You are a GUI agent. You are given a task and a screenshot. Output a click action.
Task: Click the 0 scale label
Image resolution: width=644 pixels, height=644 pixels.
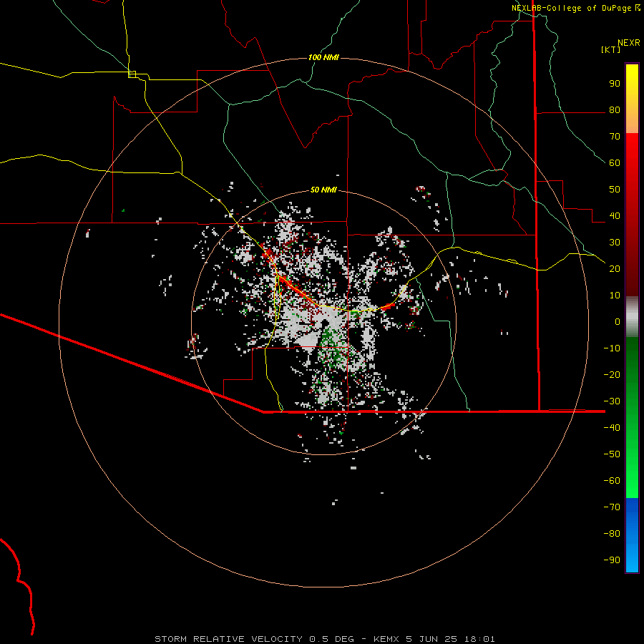coord(618,321)
